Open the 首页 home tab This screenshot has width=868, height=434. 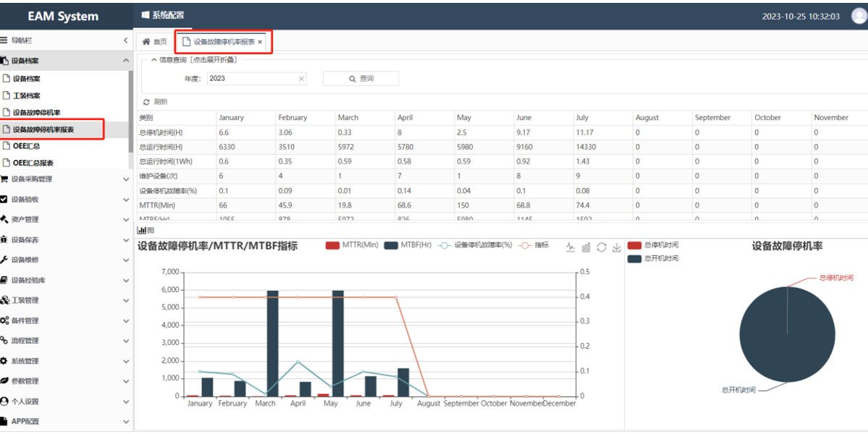tap(154, 42)
